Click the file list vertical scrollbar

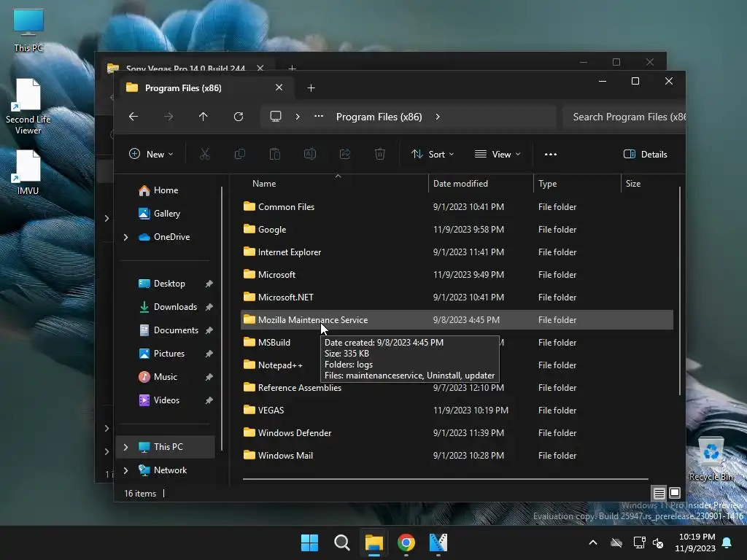(x=679, y=290)
